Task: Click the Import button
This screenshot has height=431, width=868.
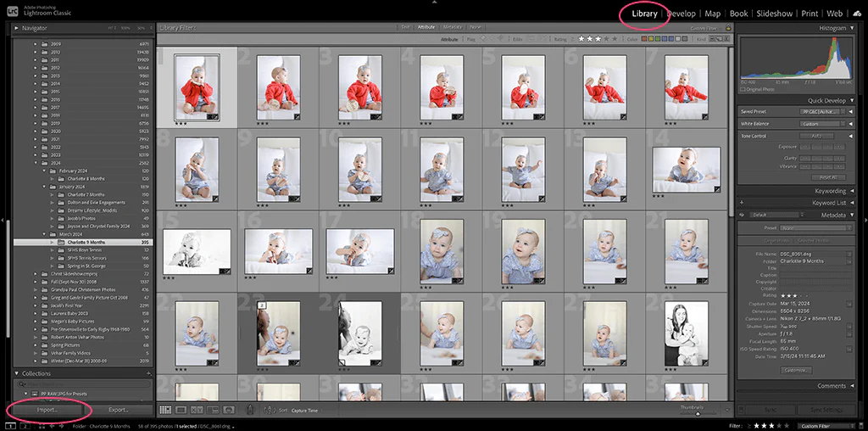Action: 47,410
